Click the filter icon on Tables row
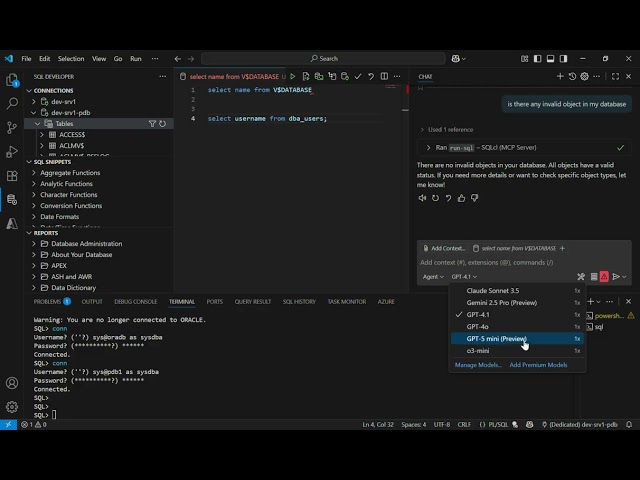This screenshot has width=640, height=480. [152, 123]
